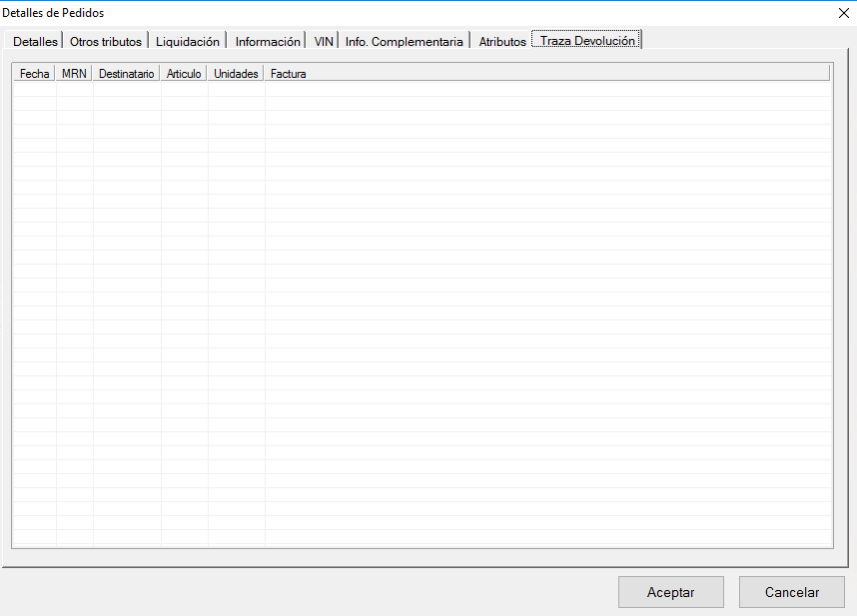Click the Detalles de Pedidos title bar

400,13
